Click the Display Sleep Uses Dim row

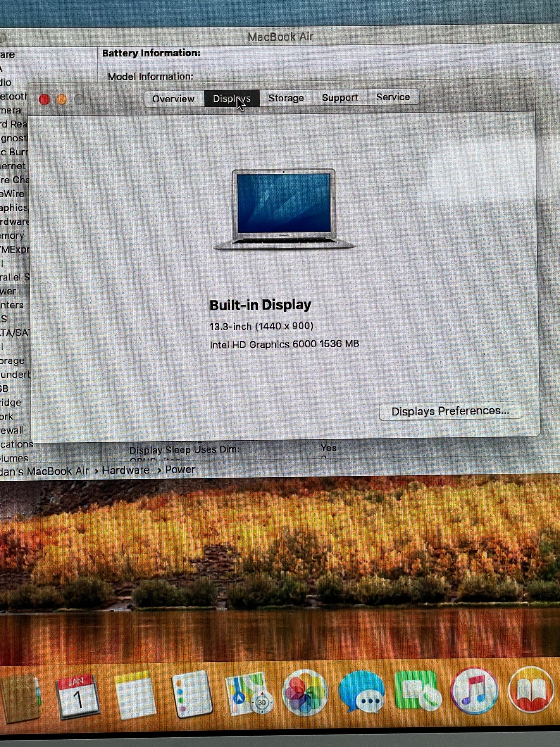[x=233, y=449]
